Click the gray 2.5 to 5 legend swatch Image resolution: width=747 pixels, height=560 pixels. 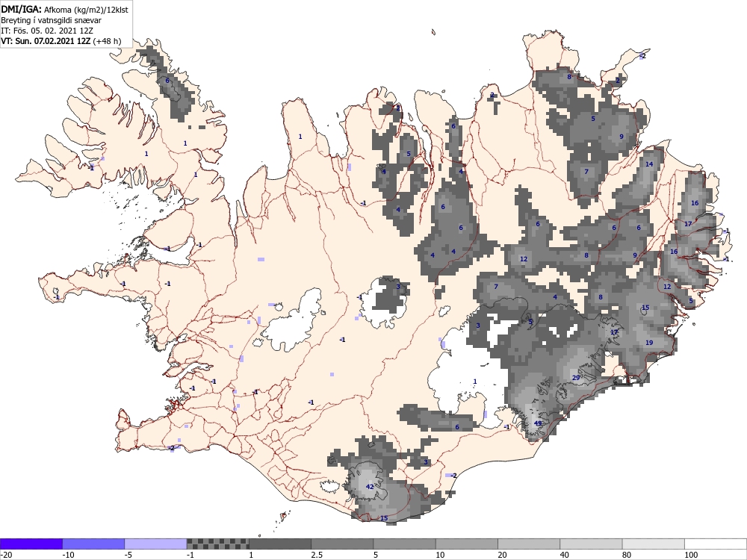pos(342,544)
